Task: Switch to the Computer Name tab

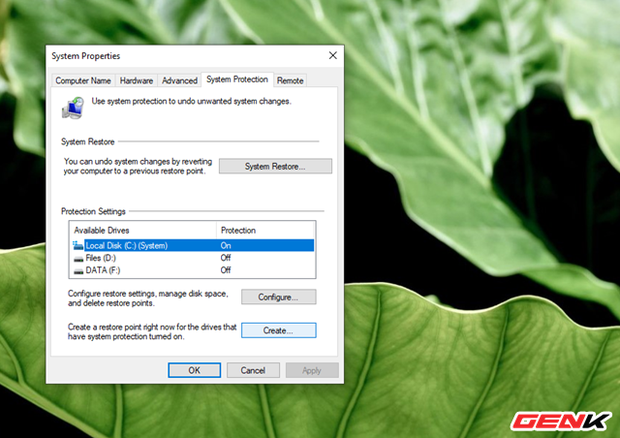Action: tap(83, 80)
